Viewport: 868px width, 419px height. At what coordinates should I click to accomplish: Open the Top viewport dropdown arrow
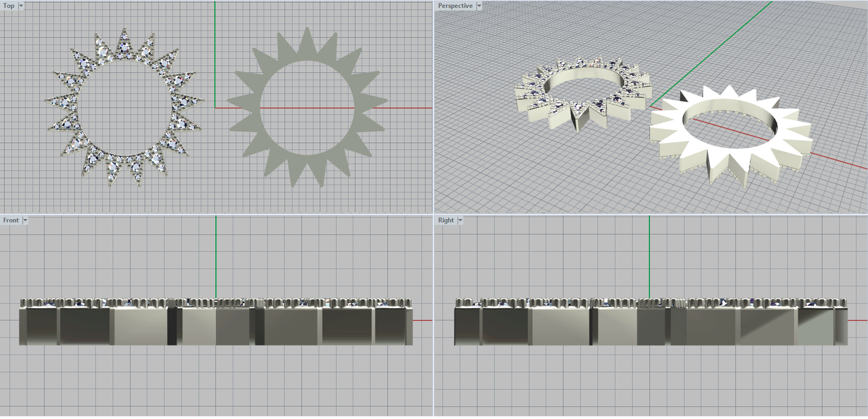21,6
